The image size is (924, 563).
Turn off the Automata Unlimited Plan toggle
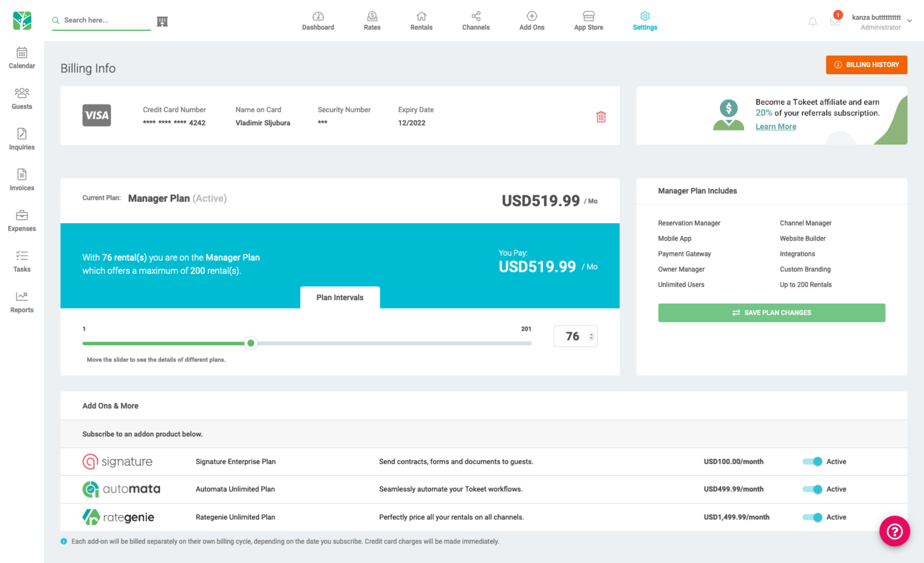[x=812, y=489]
